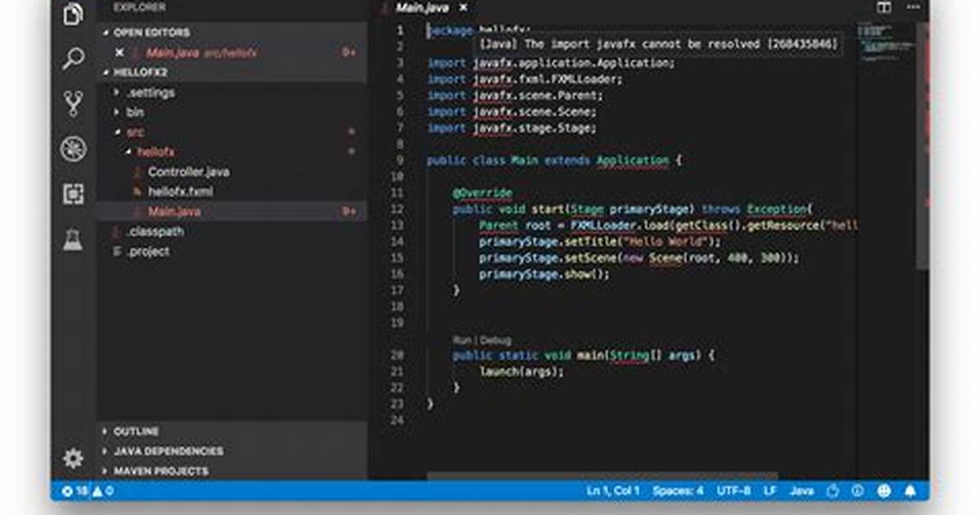The image size is (980, 515).
Task: Click the warnings count in status bar
Action: pyautogui.click(x=103, y=491)
